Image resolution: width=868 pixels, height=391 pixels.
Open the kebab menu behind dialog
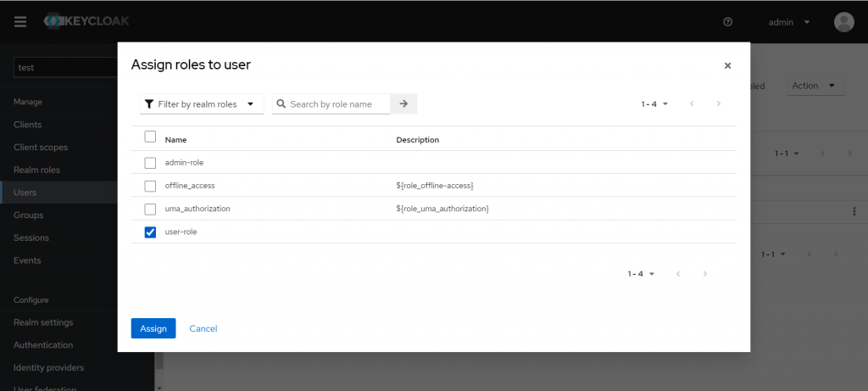pyautogui.click(x=854, y=211)
